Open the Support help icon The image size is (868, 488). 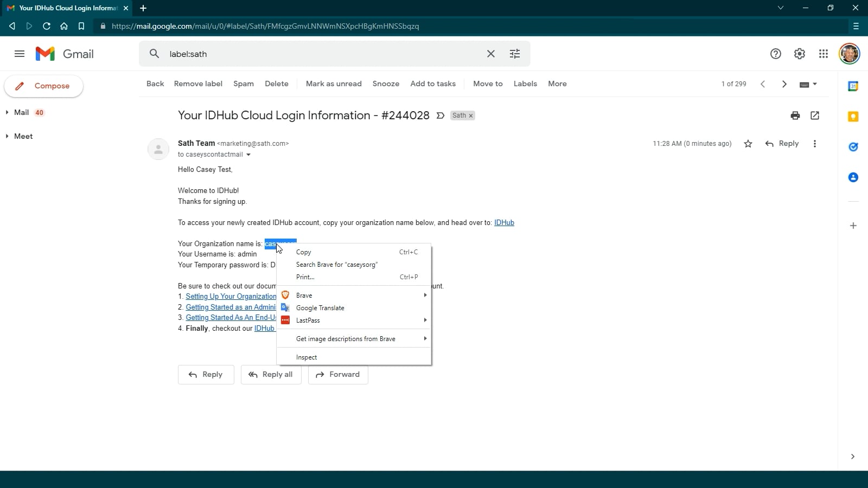(776, 54)
